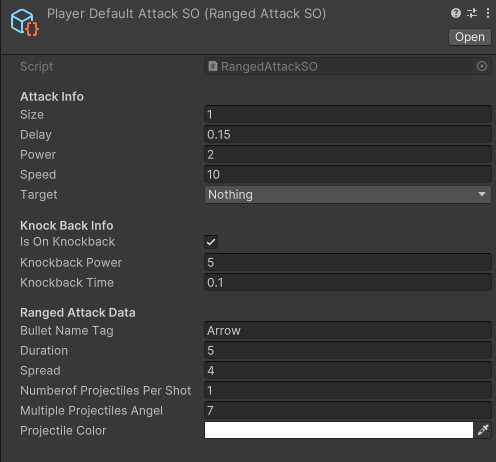Click the 'Projectile Color' label
Image resolution: width=496 pixels, height=462 pixels.
click(63, 431)
